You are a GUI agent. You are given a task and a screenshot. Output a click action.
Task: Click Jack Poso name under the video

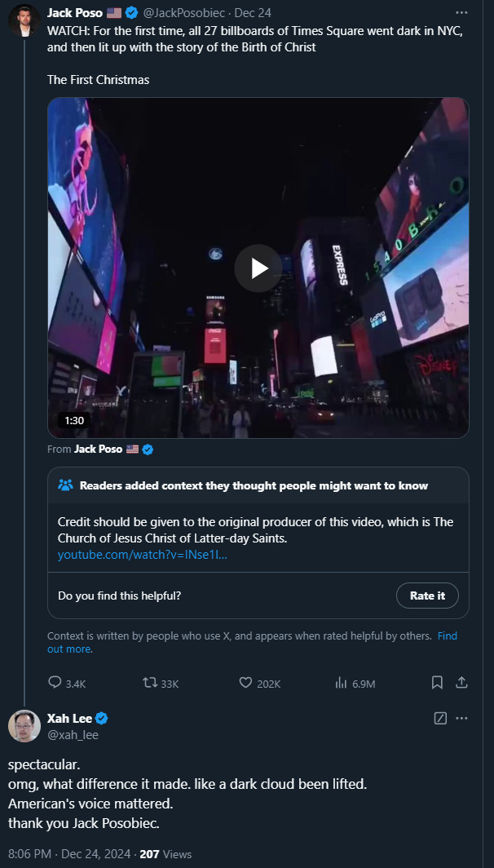[98, 449]
